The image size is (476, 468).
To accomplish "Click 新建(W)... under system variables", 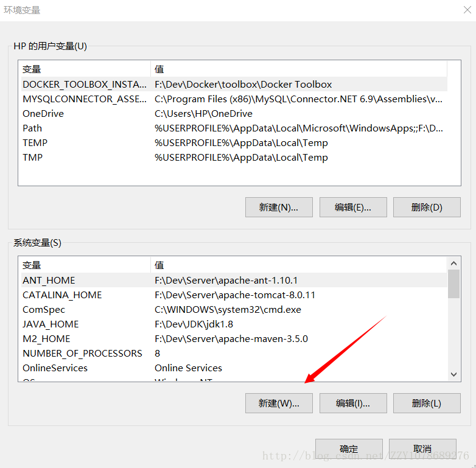I will click(x=279, y=403).
